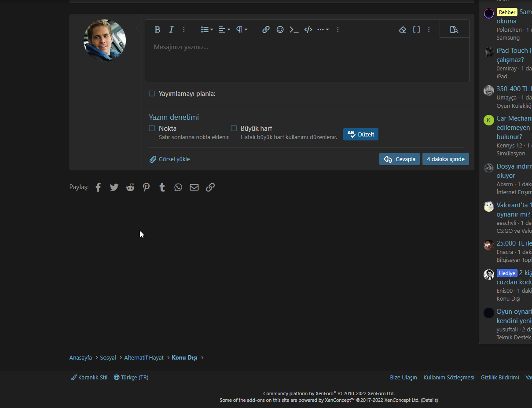The image size is (532, 408).
Task: Click the Cevapla reply button
Action: [399, 159]
